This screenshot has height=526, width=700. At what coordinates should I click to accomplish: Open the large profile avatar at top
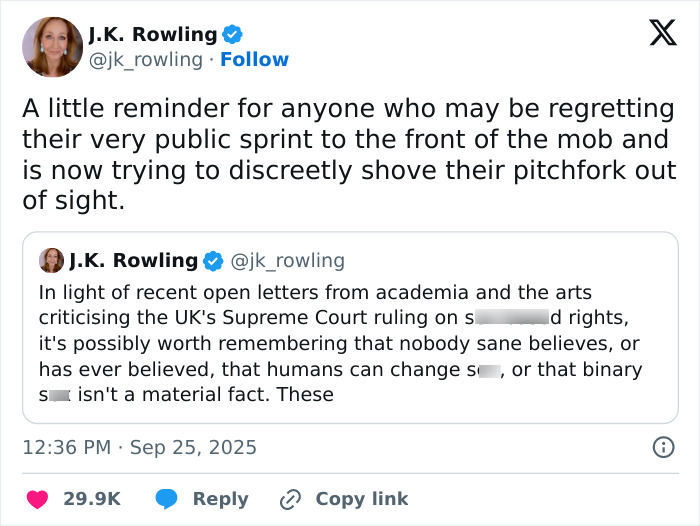coord(53,46)
